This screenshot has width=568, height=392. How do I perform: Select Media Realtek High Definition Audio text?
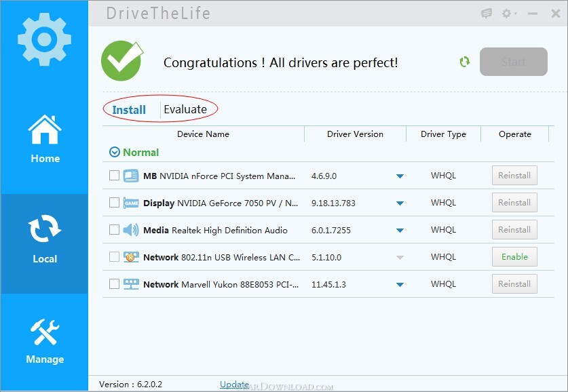(x=215, y=231)
